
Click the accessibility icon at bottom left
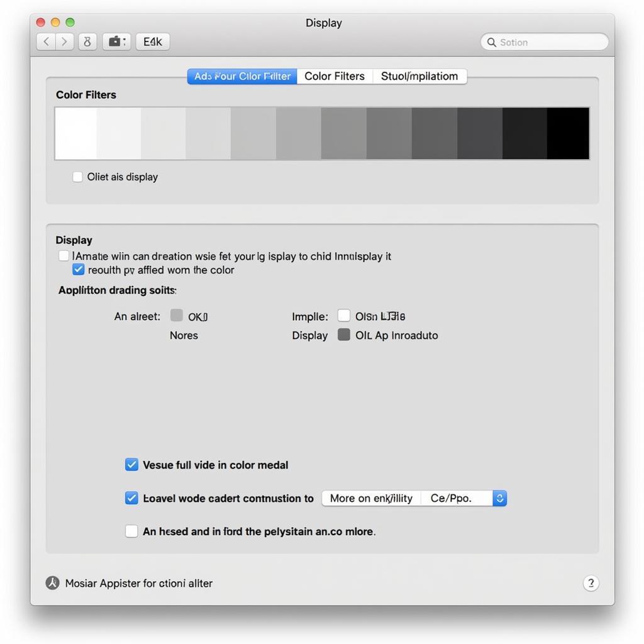(x=53, y=583)
